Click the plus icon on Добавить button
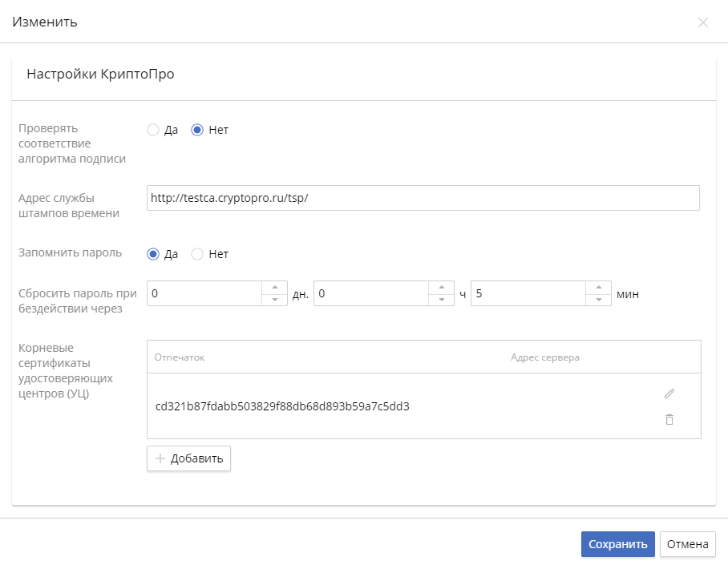The image size is (728, 569). pyautogui.click(x=160, y=458)
